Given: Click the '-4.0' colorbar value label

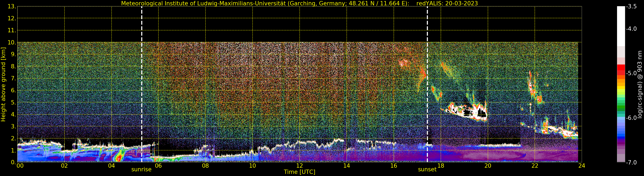Looking at the screenshot, I should [631, 29].
